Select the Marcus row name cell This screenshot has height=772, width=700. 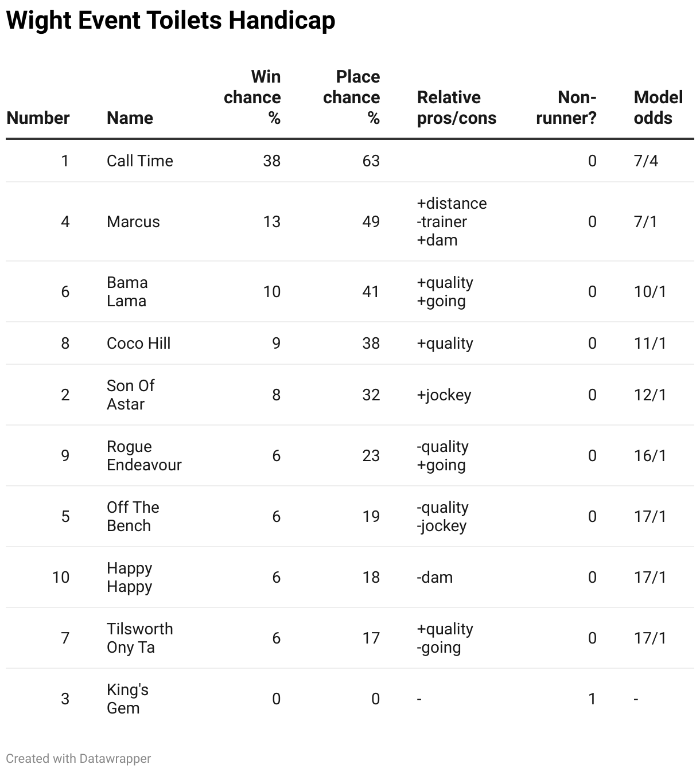133,221
